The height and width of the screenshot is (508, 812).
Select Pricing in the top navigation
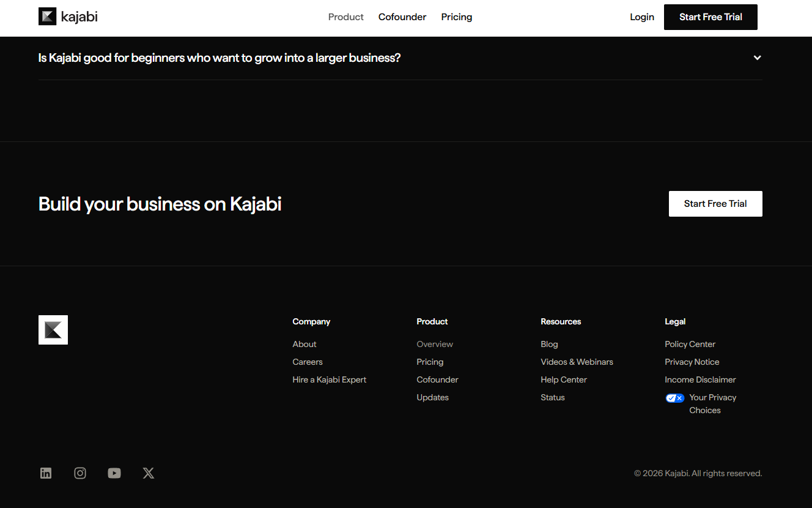pyautogui.click(x=456, y=17)
